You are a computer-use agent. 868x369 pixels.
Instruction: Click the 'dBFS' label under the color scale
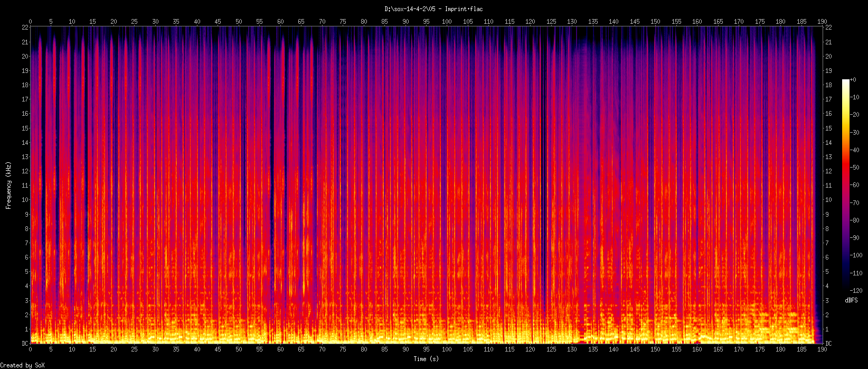[851, 300]
